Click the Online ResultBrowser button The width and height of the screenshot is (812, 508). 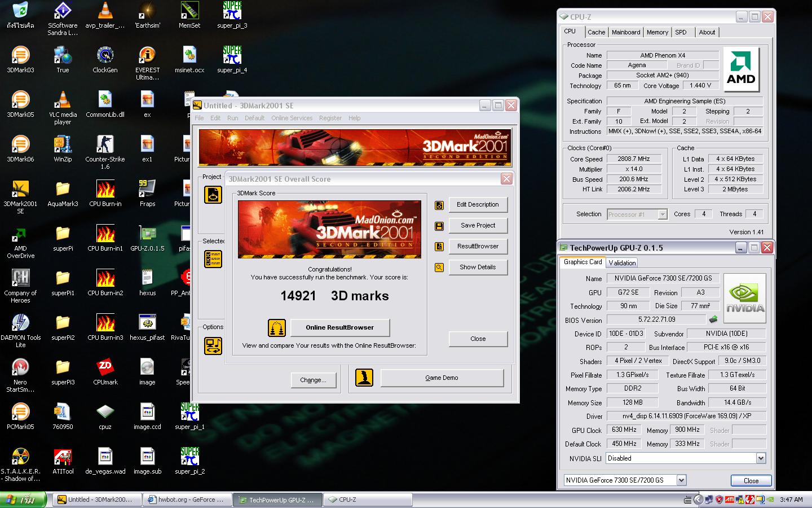pos(339,327)
